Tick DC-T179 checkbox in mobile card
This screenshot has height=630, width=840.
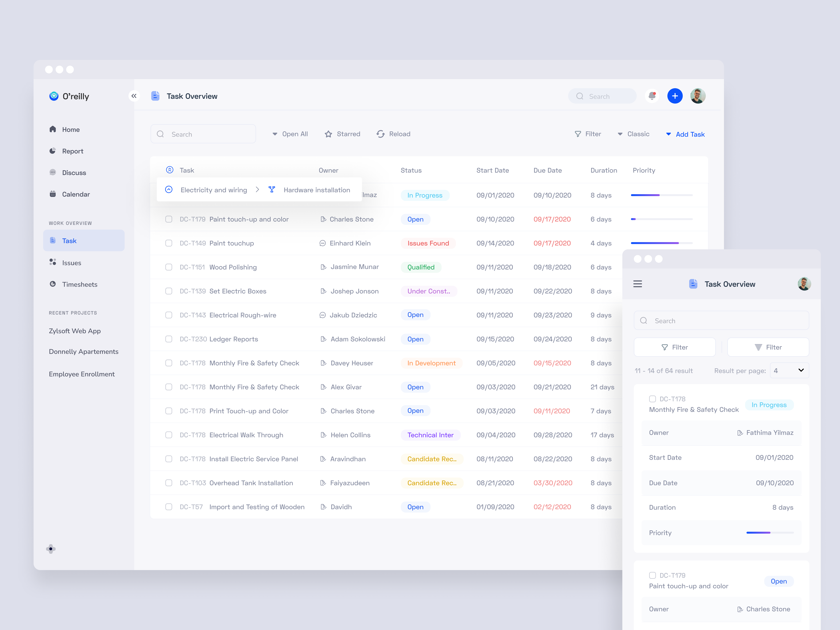[652, 575]
